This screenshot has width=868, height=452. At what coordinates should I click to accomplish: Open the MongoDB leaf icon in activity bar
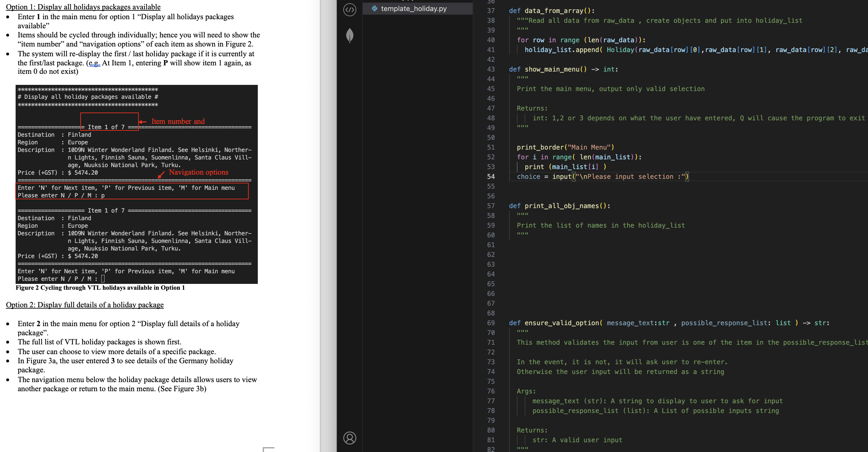point(350,35)
